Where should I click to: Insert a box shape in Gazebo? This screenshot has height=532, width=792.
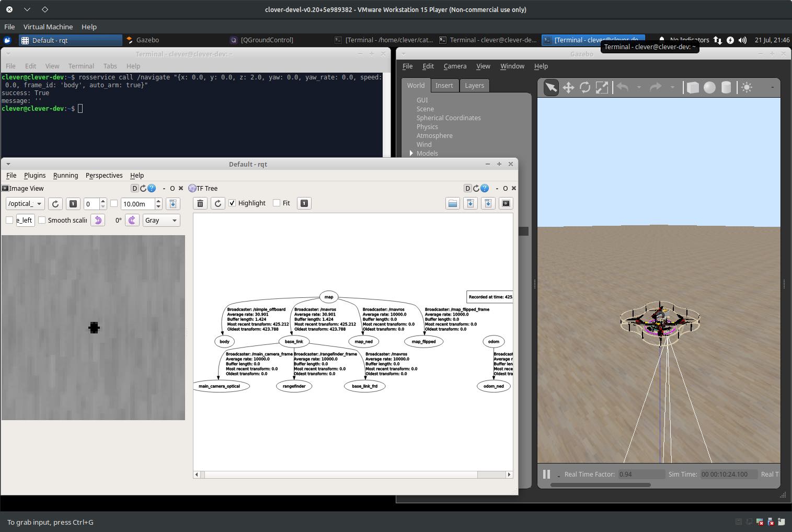pos(693,88)
